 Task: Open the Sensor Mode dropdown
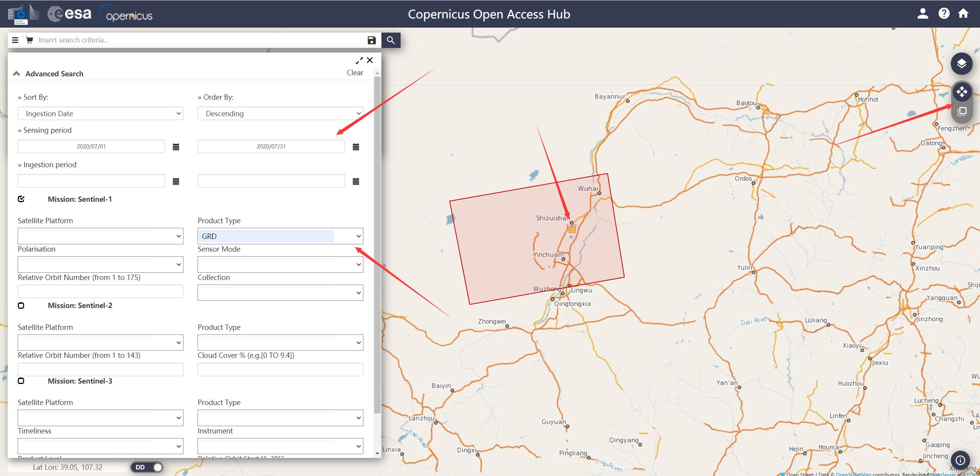pos(280,265)
